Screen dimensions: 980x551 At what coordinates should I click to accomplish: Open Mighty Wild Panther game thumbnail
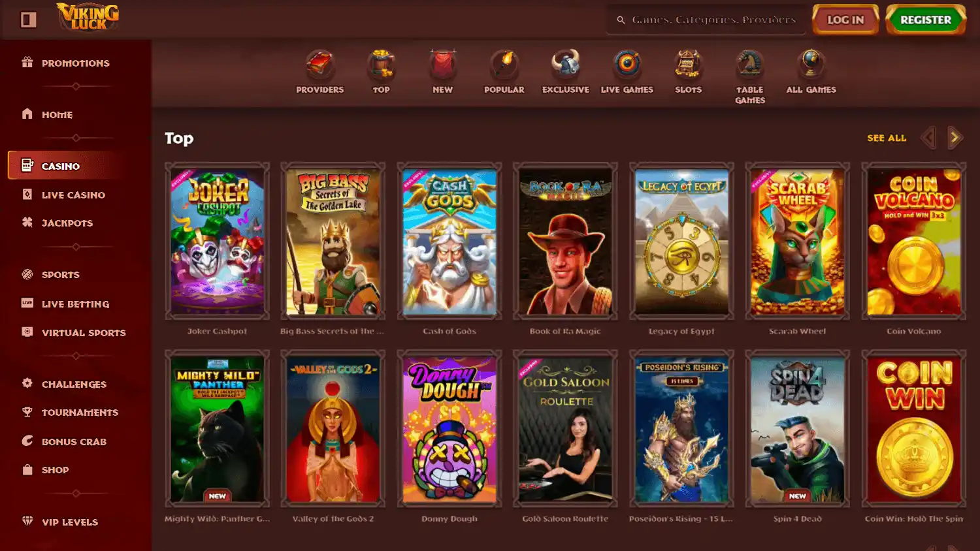pos(217,428)
